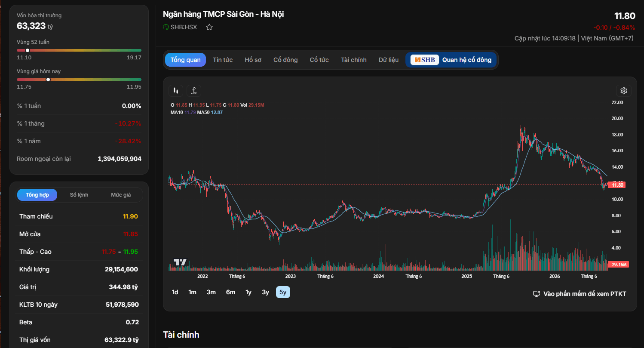The width and height of the screenshot is (644, 348).
Task: Click the % 1 năm value -28.42%
Action: 128,141
